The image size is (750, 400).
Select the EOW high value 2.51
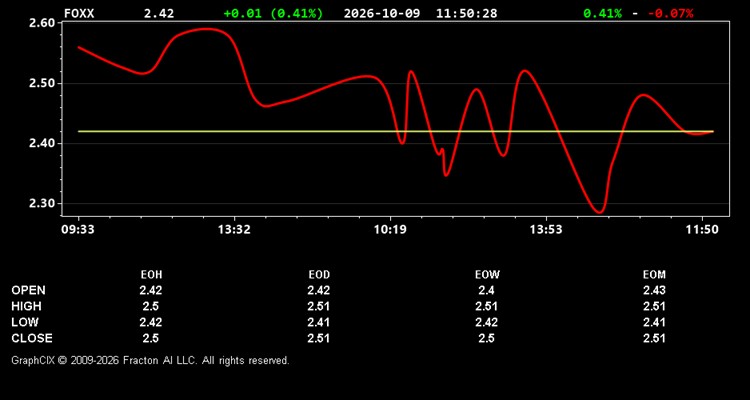point(486,306)
